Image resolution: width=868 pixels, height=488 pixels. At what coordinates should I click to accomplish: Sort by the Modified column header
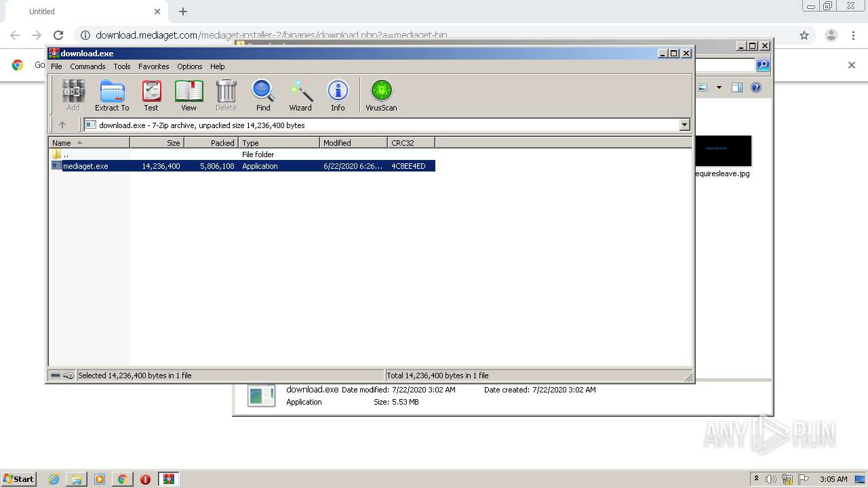coord(353,142)
